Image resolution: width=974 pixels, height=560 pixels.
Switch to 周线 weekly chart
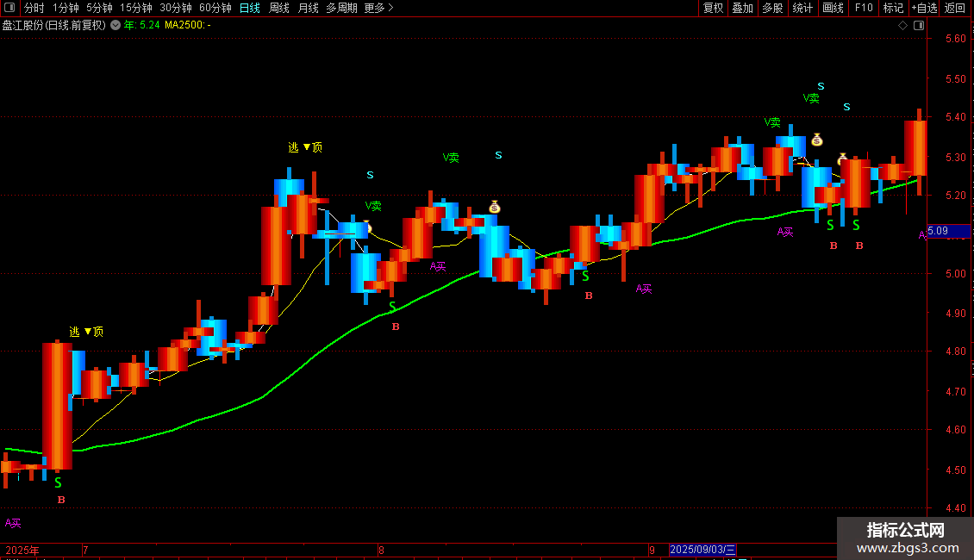[x=279, y=8]
